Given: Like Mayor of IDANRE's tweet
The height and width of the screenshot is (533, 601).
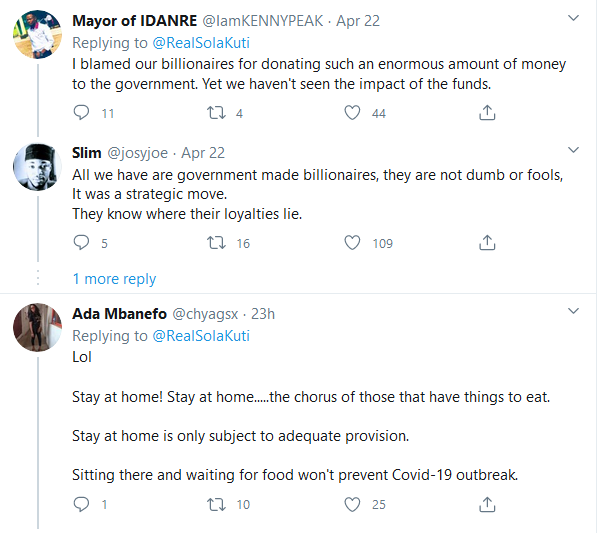Looking at the screenshot, I should coord(352,113).
